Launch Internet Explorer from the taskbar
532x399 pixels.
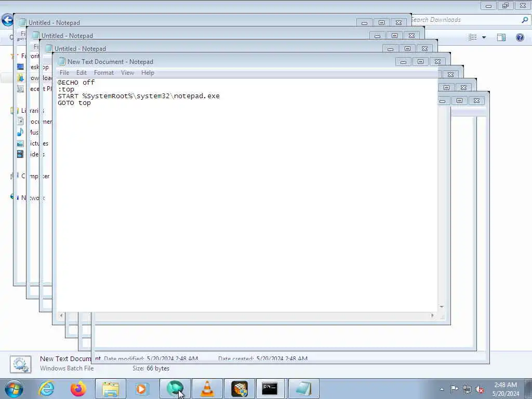point(46,389)
